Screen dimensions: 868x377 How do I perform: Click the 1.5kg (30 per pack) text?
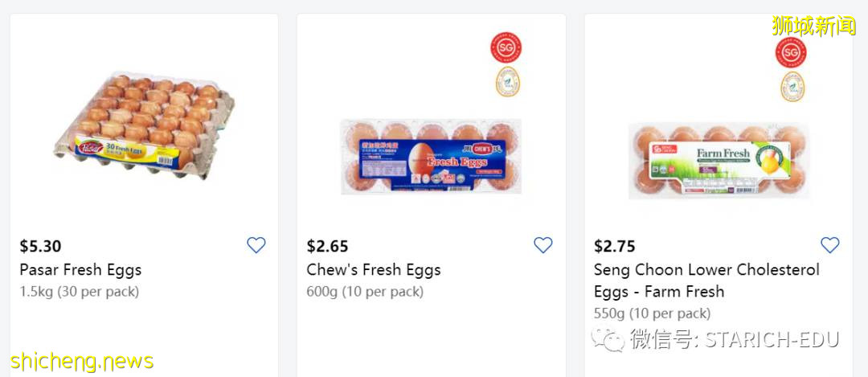point(79,292)
